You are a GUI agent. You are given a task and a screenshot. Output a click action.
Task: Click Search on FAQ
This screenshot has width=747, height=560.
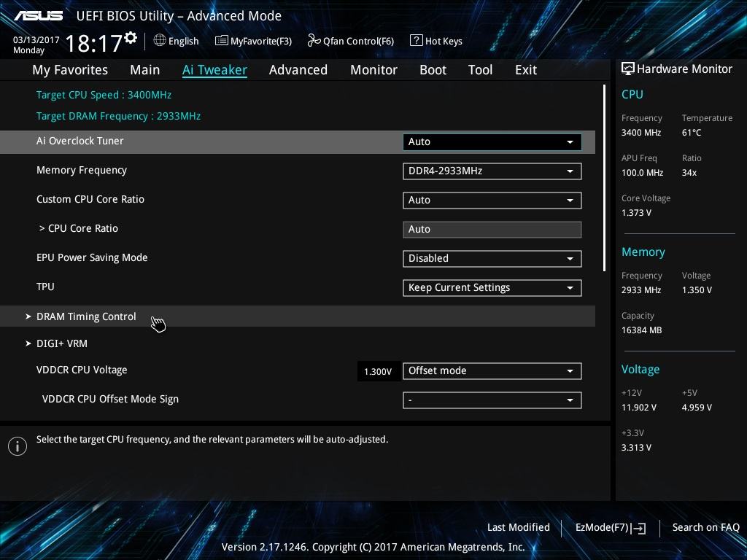click(x=705, y=527)
